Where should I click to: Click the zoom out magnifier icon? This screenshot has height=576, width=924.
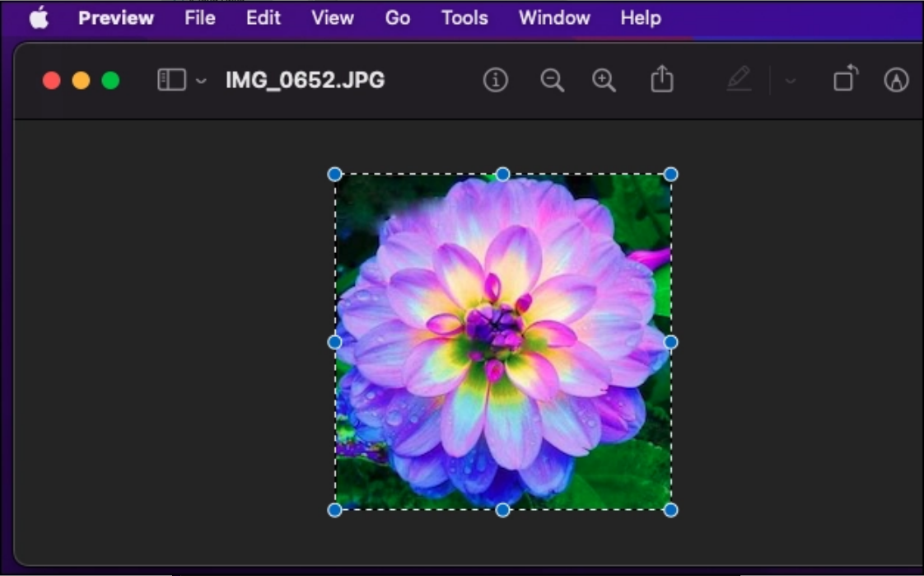pos(552,80)
